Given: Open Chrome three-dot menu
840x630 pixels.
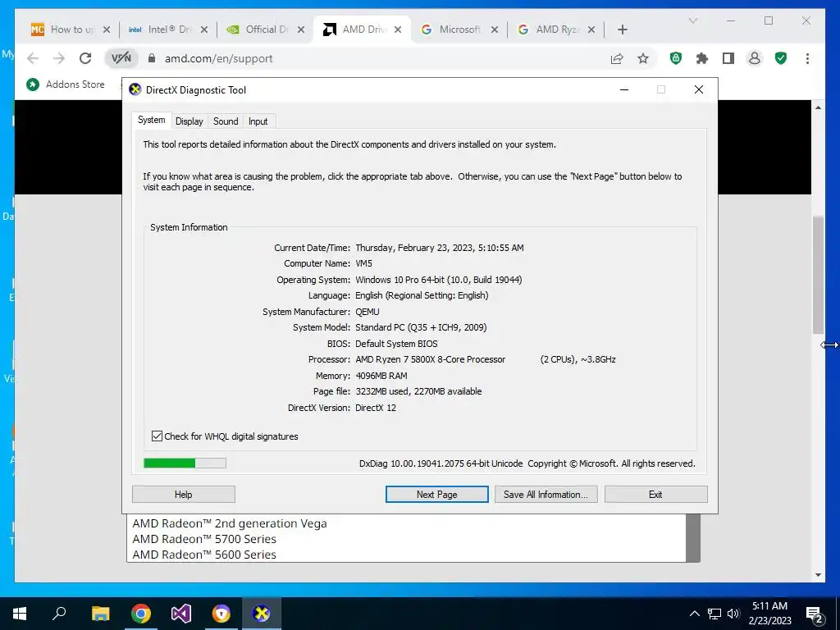Looking at the screenshot, I should click(807, 58).
